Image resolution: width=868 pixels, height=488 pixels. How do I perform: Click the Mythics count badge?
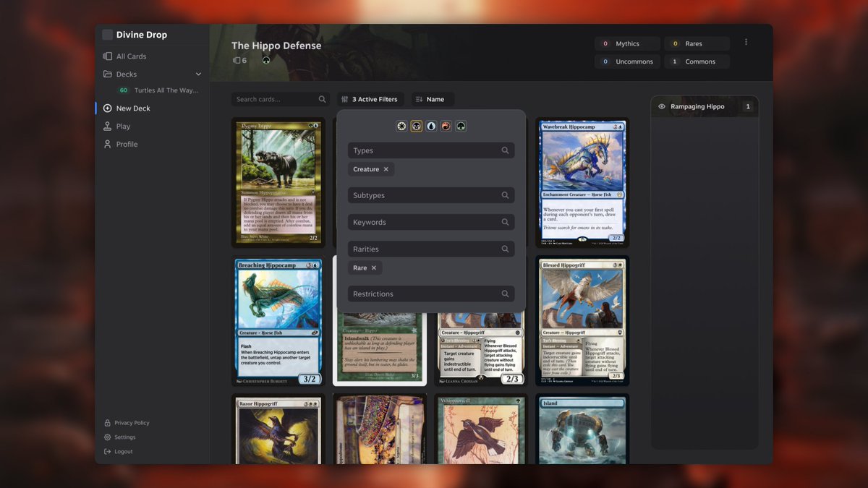[x=628, y=44]
